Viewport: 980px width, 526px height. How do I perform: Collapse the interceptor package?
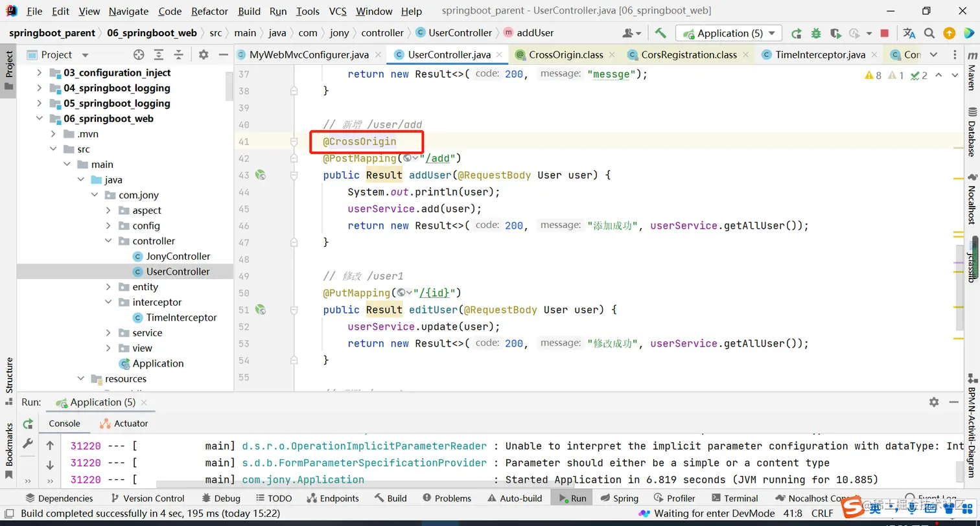(x=108, y=303)
